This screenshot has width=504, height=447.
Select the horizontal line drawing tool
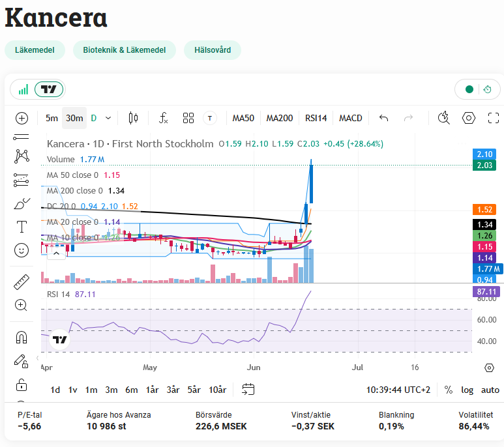pyautogui.click(x=22, y=137)
